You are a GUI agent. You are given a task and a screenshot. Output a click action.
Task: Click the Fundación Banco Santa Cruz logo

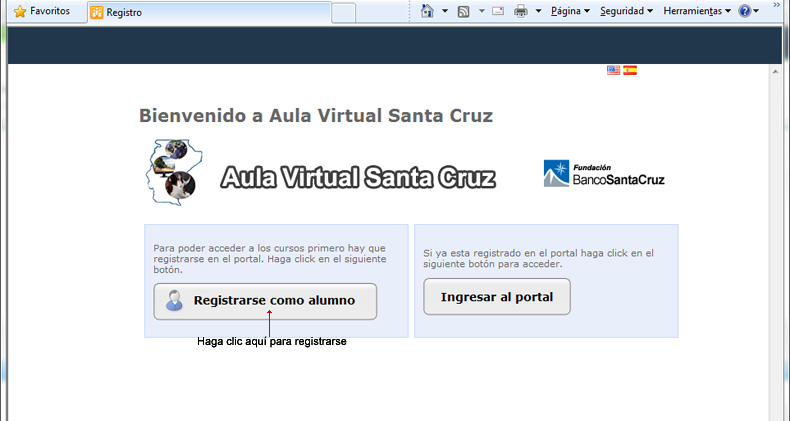(x=604, y=173)
